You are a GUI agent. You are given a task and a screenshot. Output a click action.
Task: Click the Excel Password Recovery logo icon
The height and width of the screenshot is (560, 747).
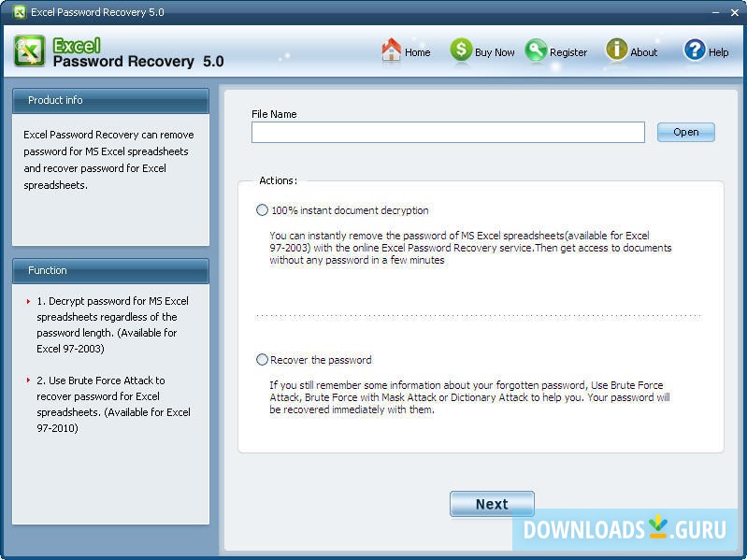pyautogui.click(x=29, y=51)
